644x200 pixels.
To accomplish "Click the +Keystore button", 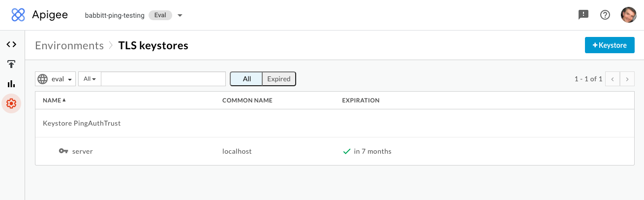I will point(610,45).
